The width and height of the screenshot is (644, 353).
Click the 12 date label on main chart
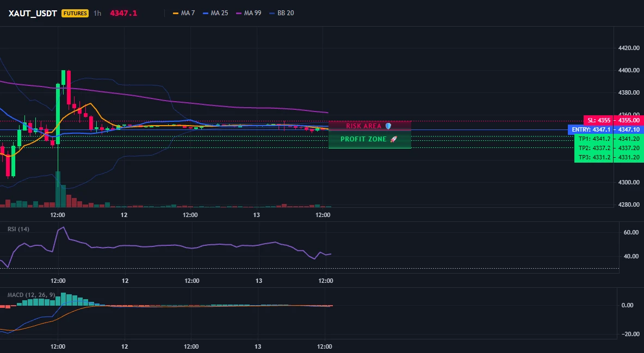124,215
